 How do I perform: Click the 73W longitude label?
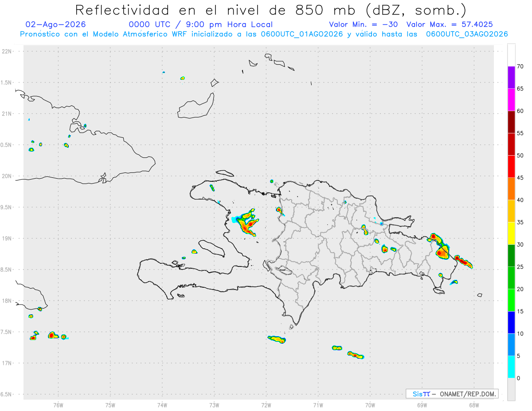pyautogui.click(x=214, y=404)
